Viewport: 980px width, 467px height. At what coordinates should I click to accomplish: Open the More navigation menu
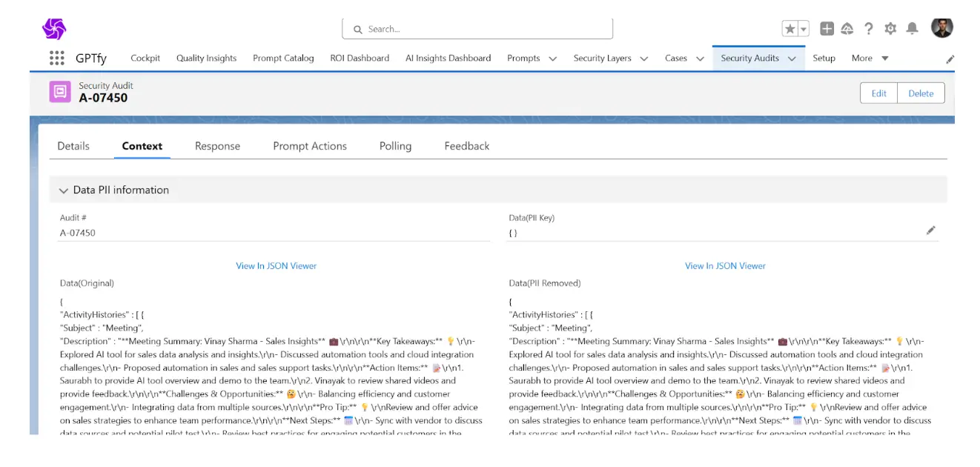[x=869, y=58]
